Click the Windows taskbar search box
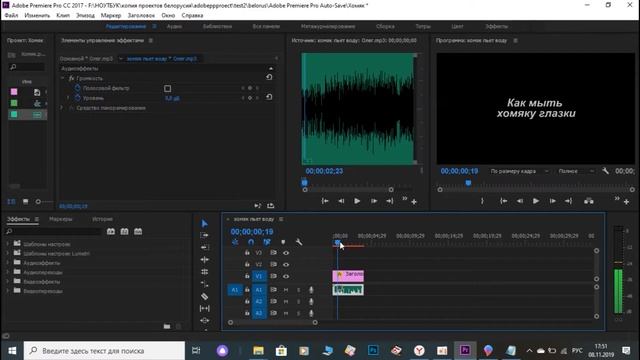This screenshot has height=360, width=640. [104, 351]
